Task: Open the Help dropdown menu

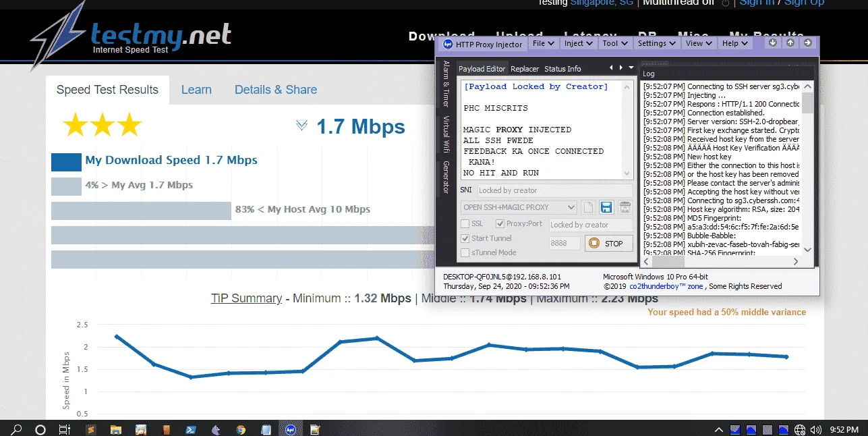Action: 735,43
